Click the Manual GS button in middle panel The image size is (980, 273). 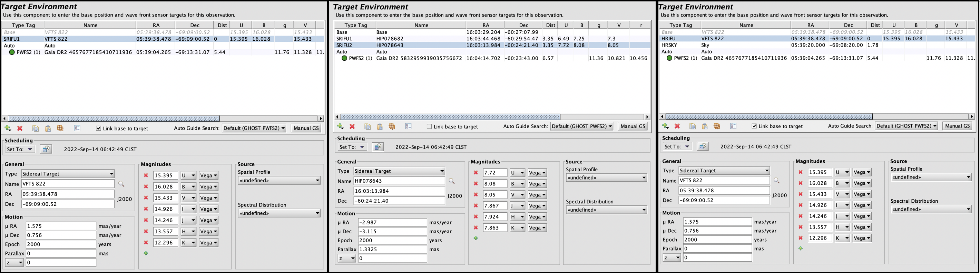point(633,126)
